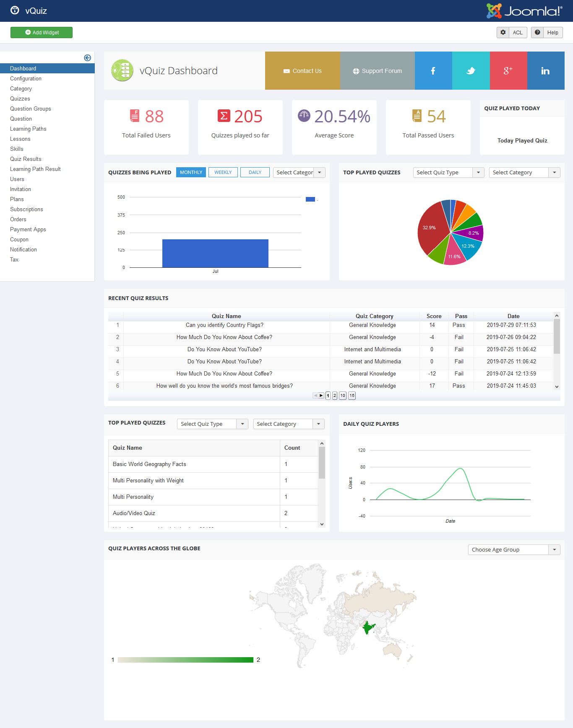Switch chart to Daily view
The height and width of the screenshot is (728, 573).
click(x=255, y=172)
